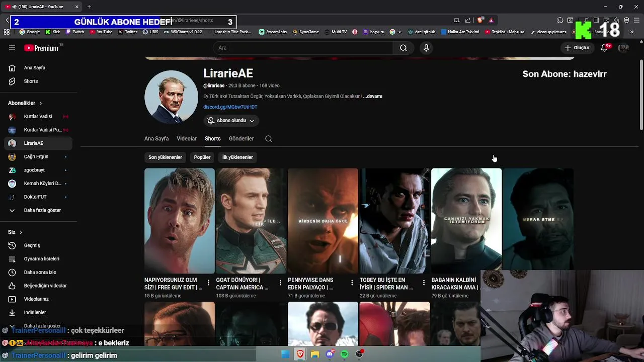Open Discord from the taskbar
The height and width of the screenshot is (362, 644).
(x=330, y=354)
